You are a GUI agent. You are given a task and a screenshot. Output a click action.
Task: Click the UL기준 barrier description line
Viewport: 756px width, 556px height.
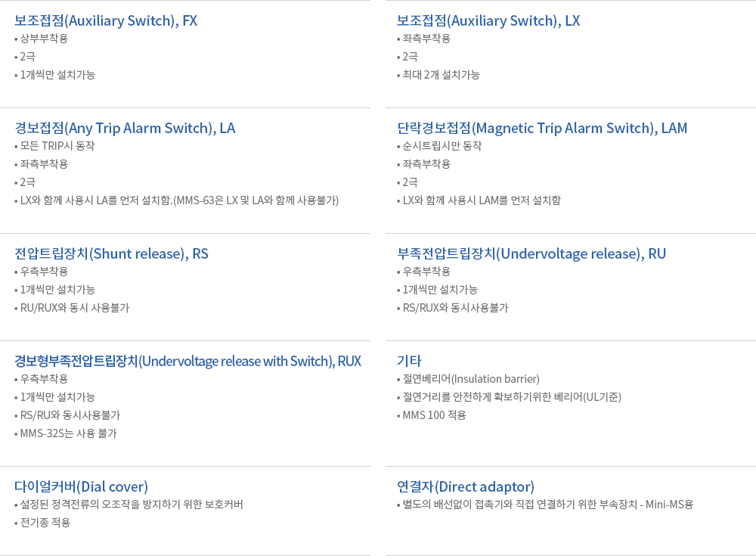click(511, 397)
